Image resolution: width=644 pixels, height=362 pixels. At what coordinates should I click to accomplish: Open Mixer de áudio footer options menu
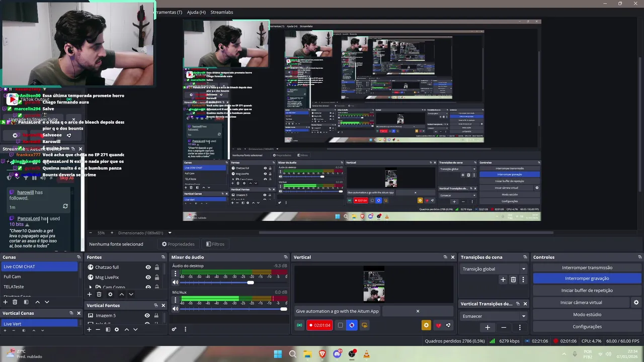pos(185,329)
